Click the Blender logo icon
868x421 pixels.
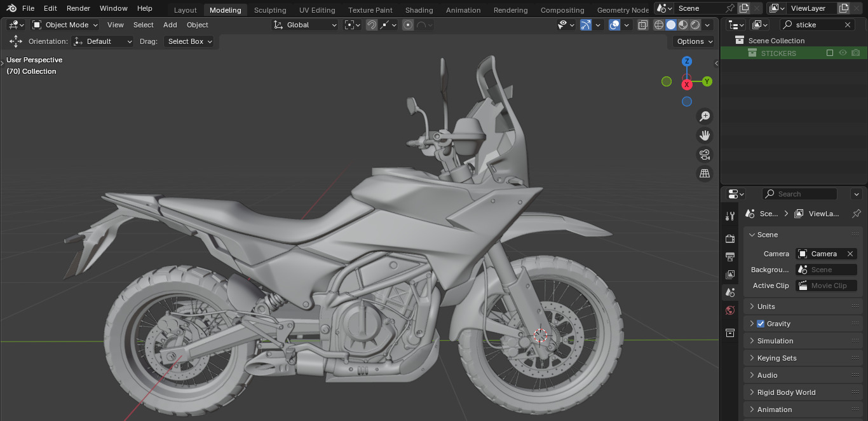pyautogui.click(x=11, y=8)
